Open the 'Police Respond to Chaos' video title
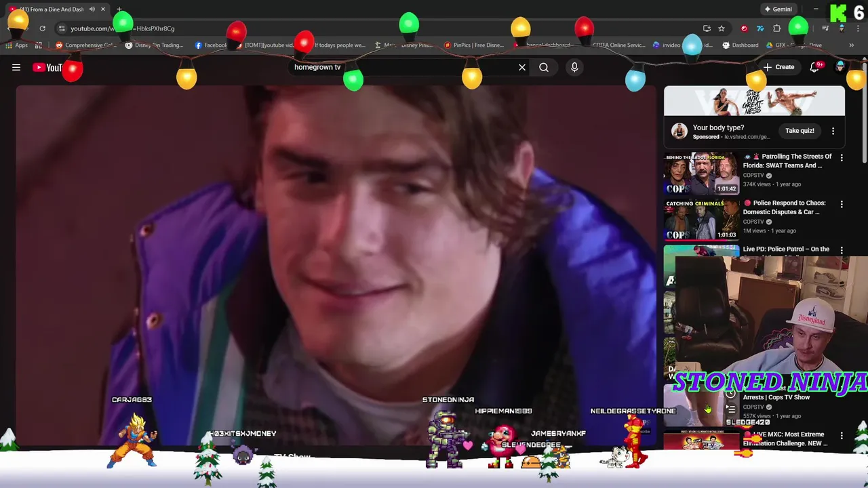This screenshot has height=488, width=868. coord(784,207)
